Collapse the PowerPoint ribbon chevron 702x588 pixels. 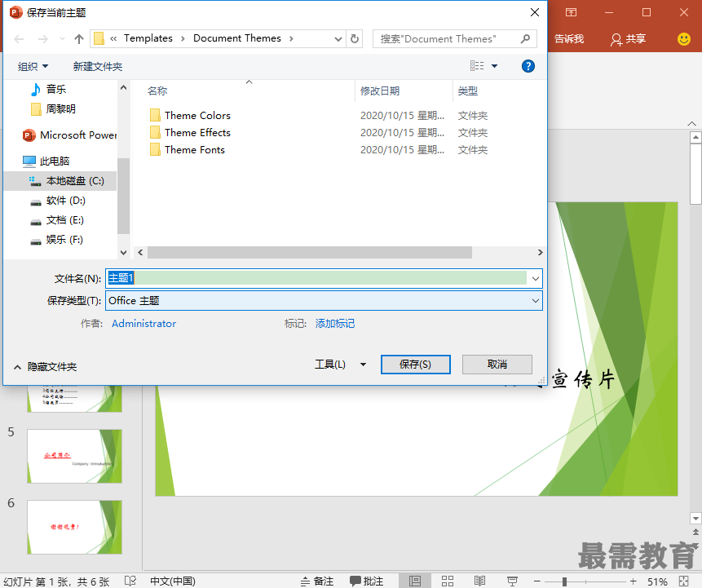[691, 124]
